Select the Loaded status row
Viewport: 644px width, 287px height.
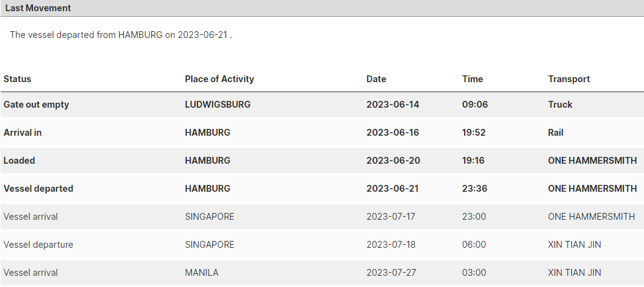pyautogui.click(x=322, y=161)
